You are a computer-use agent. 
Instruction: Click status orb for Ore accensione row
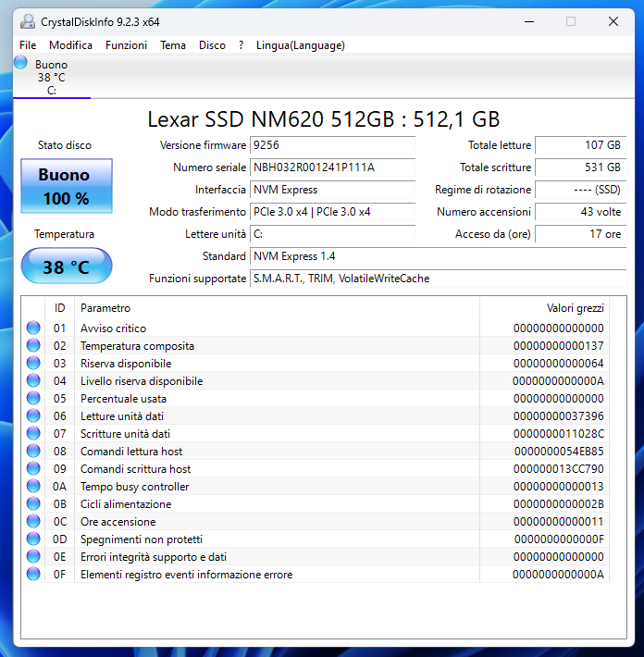pyautogui.click(x=33, y=521)
